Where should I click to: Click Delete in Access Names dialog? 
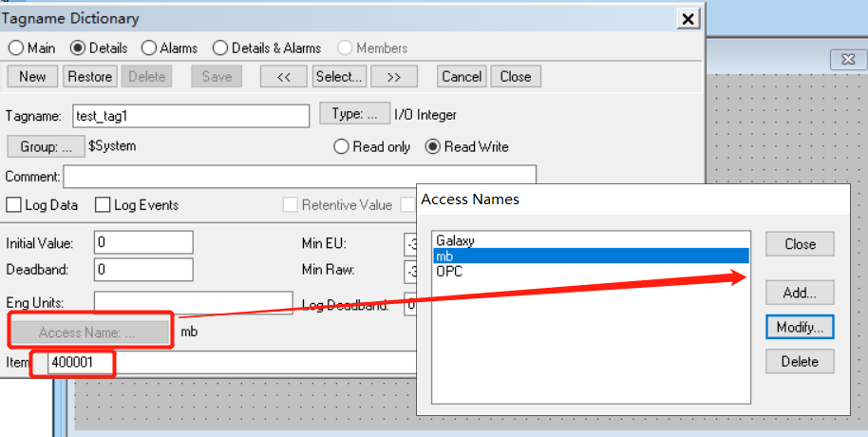(x=800, y=362)
